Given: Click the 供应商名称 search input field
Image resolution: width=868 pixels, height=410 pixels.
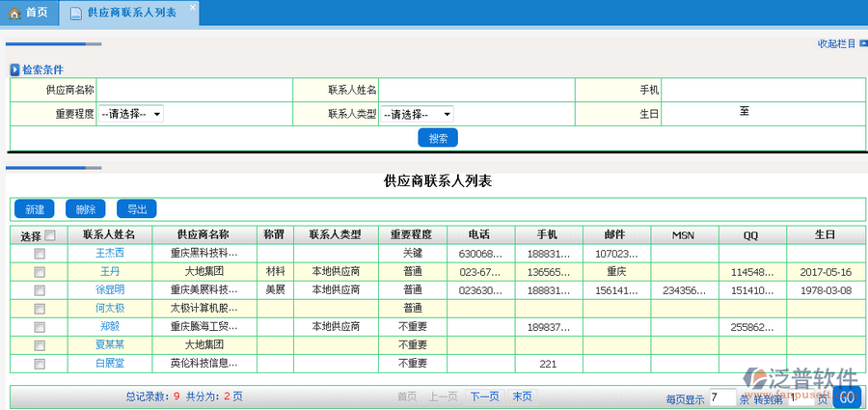Looking at the screenshot, I should click(x=194, y=90).
